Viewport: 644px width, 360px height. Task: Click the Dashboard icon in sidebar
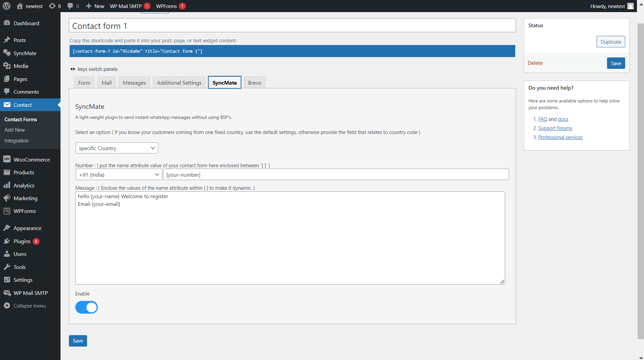pyautogui.click(x=7, y=23)
